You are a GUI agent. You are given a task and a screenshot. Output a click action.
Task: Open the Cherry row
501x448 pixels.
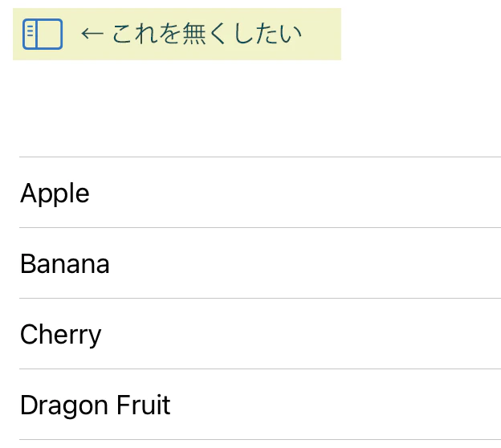click(260, 334)
